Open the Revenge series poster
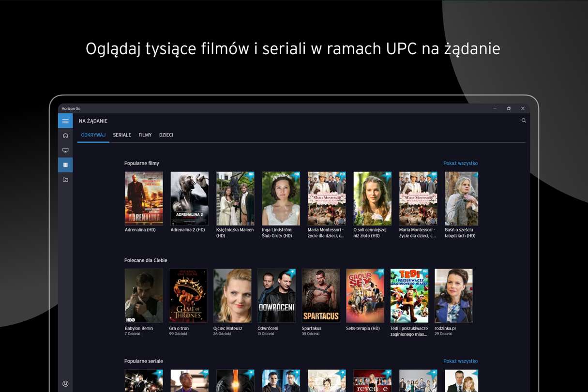The image size is (588, 392). tap(373, 381)
